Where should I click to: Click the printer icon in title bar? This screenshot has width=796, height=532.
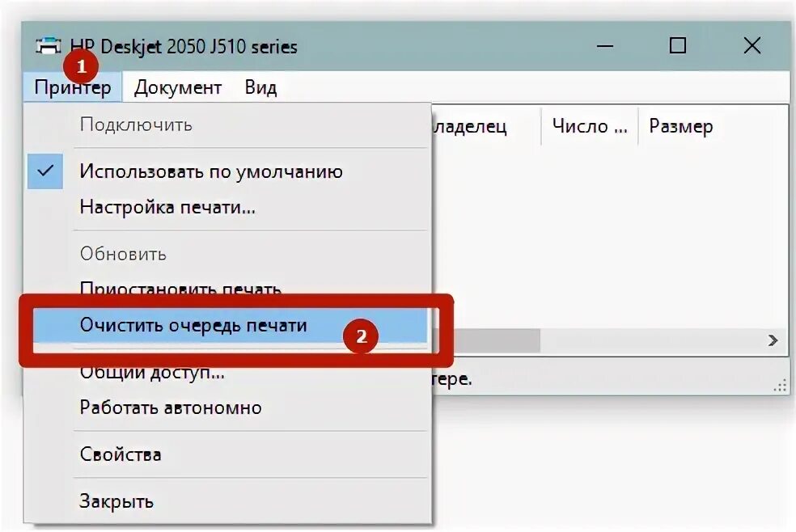49,46
